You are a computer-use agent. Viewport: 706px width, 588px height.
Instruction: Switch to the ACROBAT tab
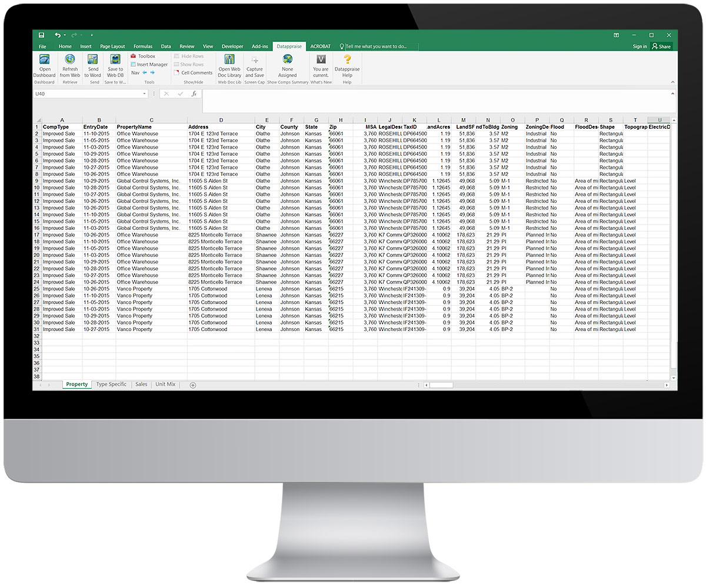coord(321,46)
